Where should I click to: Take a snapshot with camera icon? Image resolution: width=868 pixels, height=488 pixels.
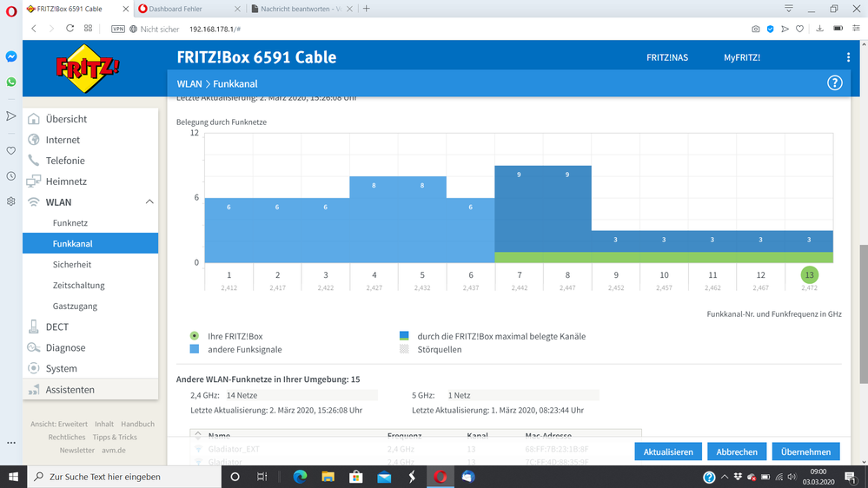pyautogui.click(x=756, y=29)
